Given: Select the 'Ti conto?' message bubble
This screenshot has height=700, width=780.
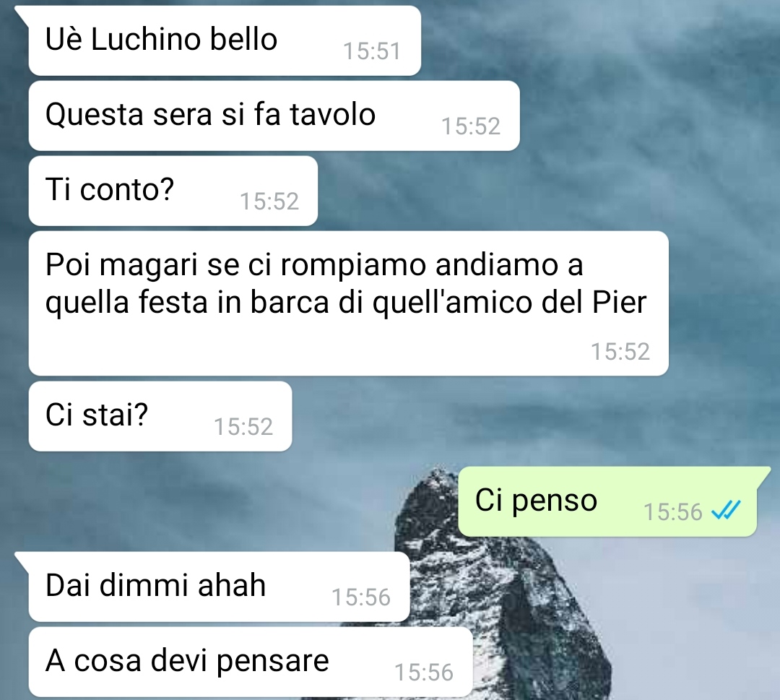Looking at the screenshot, I should [x=173, y=191].
